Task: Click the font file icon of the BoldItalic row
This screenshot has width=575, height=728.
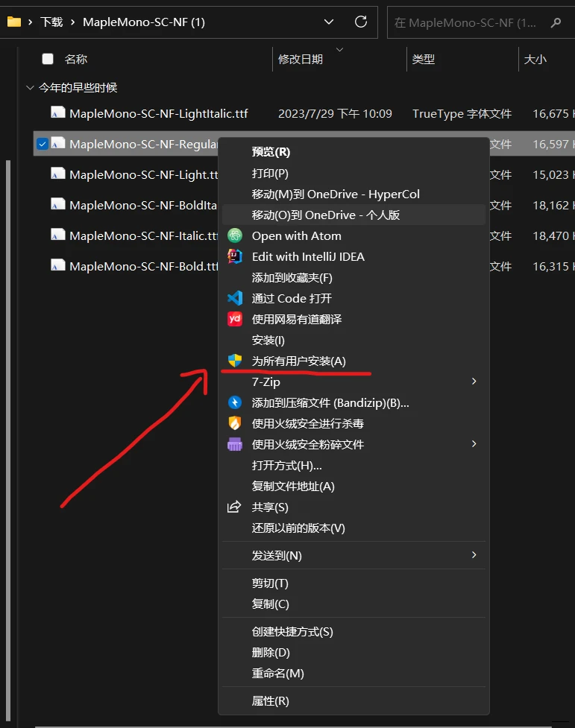Action: 57,204
